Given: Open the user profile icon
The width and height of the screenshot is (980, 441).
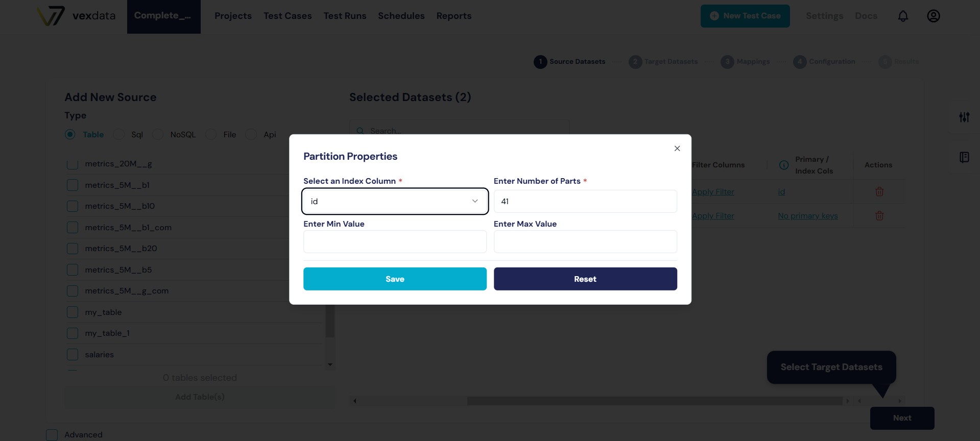Looking at the screenshot, I should (x=933, y=16).
